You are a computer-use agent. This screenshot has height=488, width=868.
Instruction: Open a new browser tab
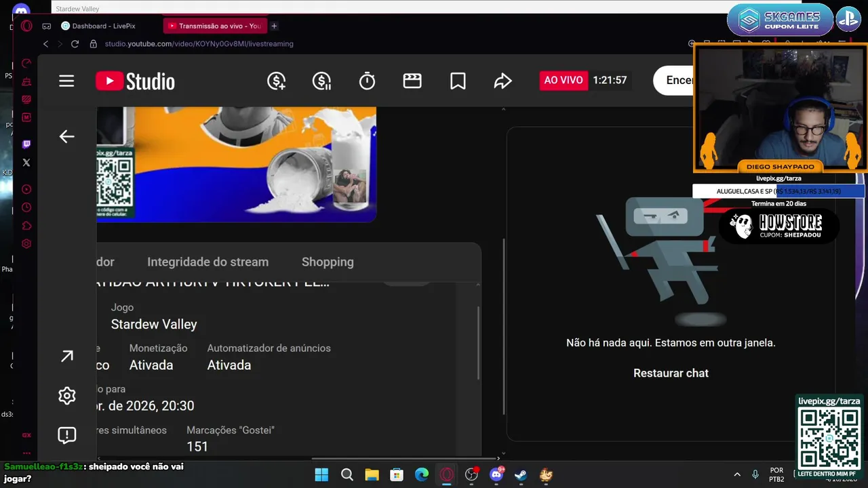(274, 26)
